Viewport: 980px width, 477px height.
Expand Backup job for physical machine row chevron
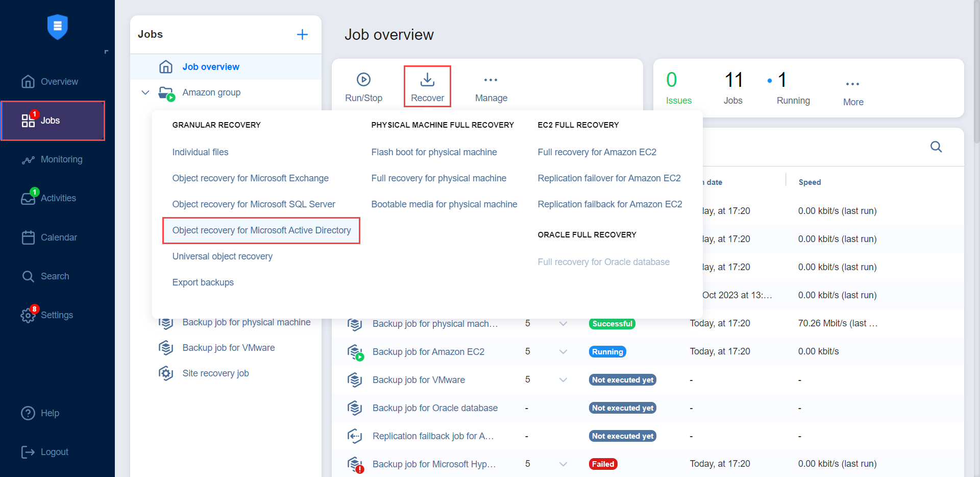coord(563,324)
